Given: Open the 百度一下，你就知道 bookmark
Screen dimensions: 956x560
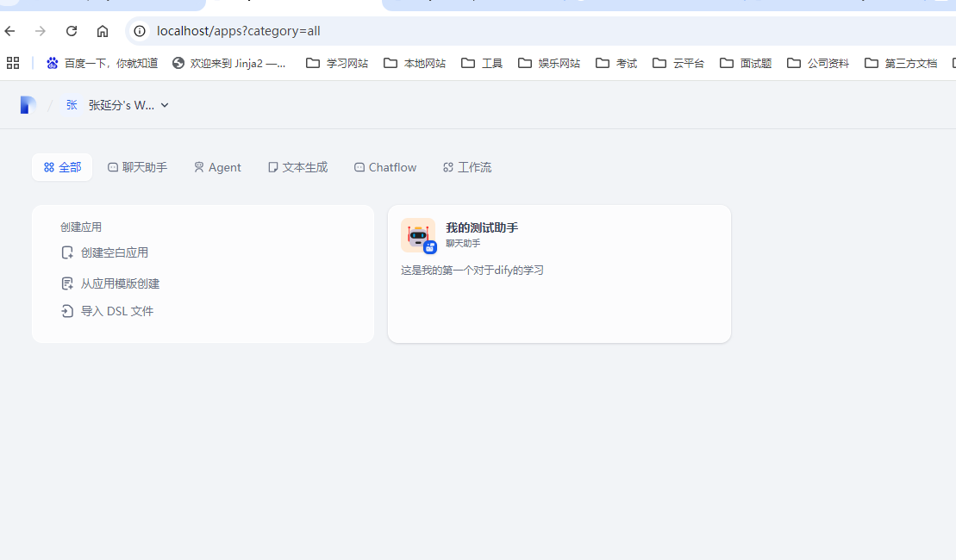Looking at the screenshot, I should [x=103, y=64].
